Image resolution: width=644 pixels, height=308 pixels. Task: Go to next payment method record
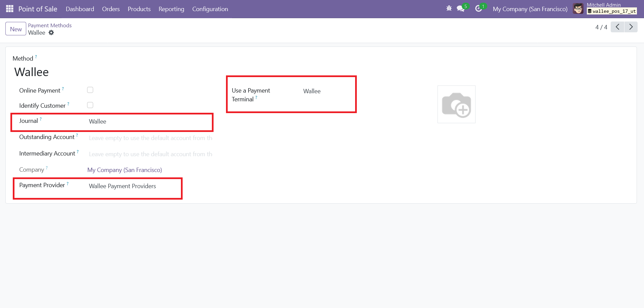pos(631,27)
